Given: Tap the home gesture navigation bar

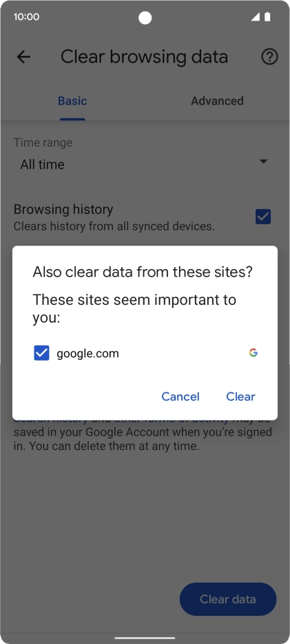Looking at the screenshot, I should pos(145,638).
